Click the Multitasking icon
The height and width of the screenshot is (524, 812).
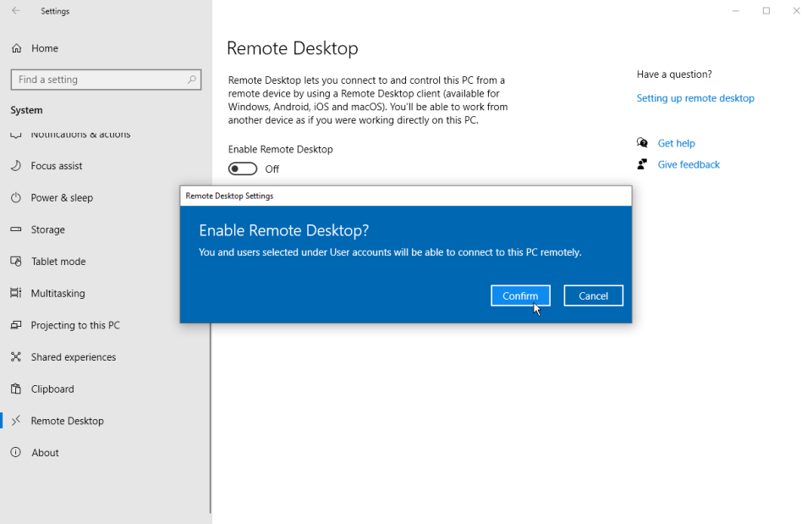pyautogui.click(x=16, y=293)
